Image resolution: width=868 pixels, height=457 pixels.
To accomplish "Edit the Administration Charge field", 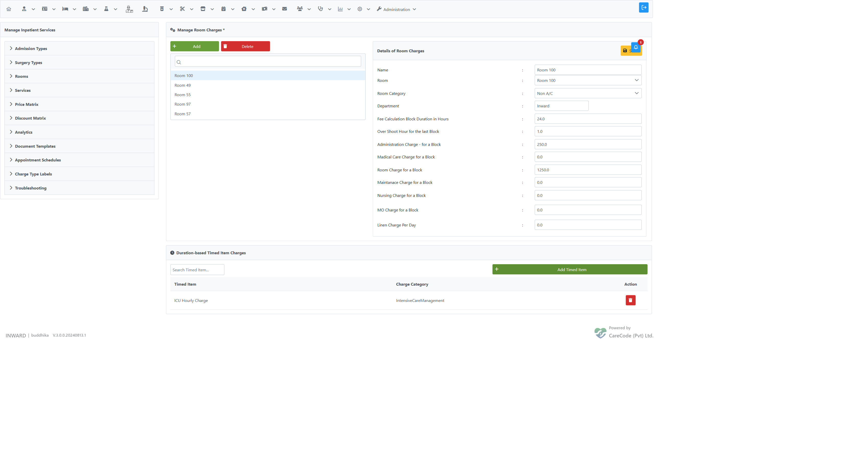I will (588, 145).
